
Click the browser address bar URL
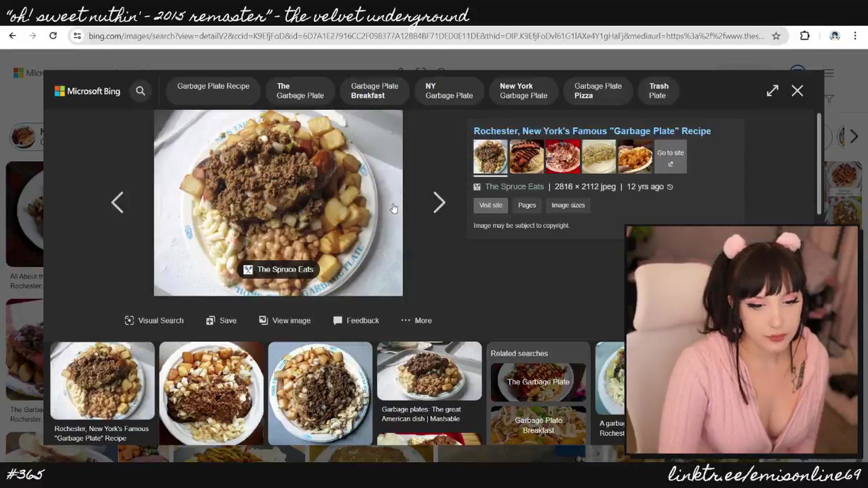pos(426,36)
